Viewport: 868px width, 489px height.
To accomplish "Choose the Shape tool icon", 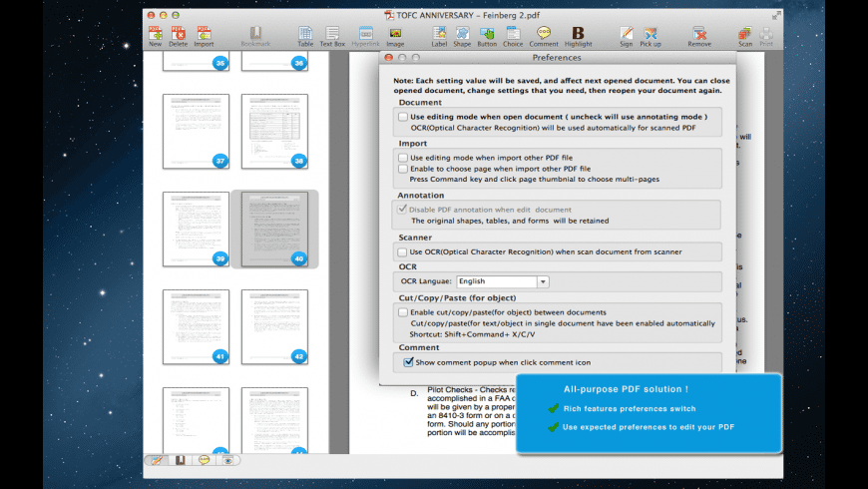I will 462,35.
